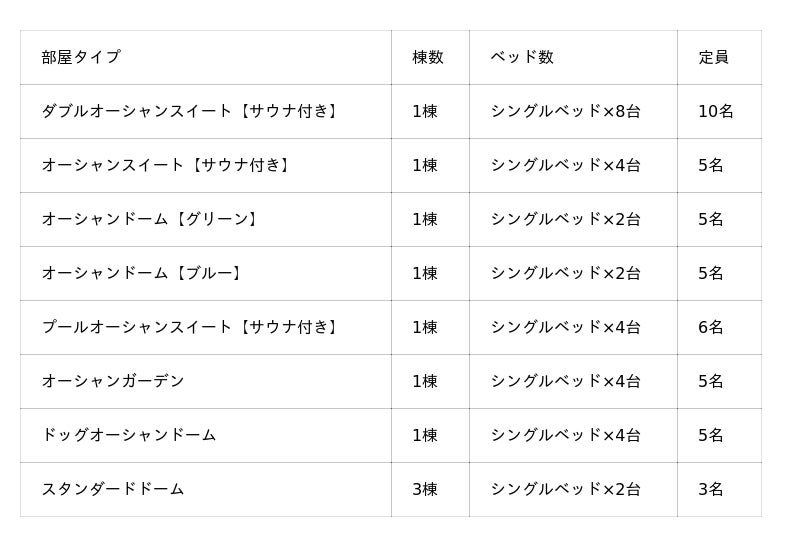Click the スタンダードドーム room cell
Image resolution: width=800 pixels, height=547 pixels.
(113, 489)
